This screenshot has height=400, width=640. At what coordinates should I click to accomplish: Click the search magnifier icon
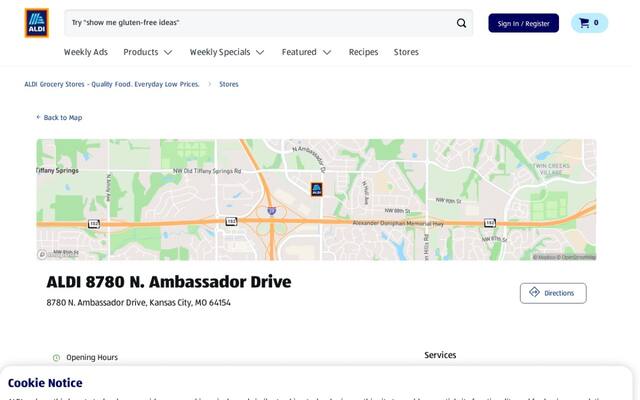[x=461, y=23]
